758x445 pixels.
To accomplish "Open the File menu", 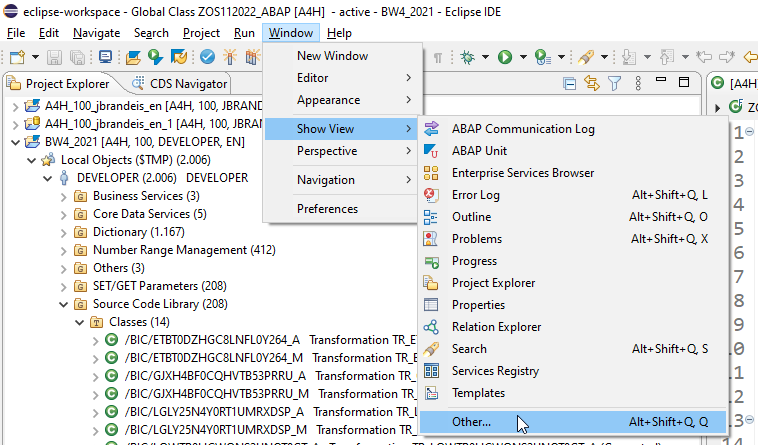I will pos(16,33).
